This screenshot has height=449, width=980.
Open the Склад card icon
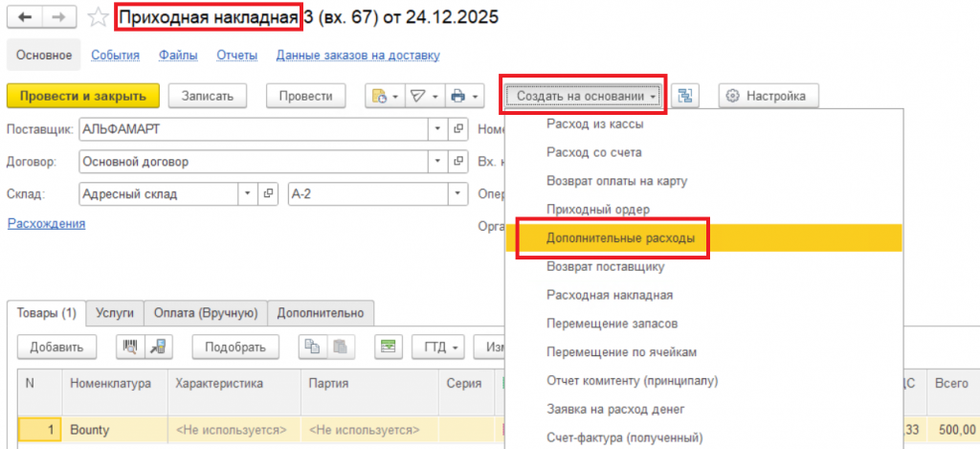(268, 193)
